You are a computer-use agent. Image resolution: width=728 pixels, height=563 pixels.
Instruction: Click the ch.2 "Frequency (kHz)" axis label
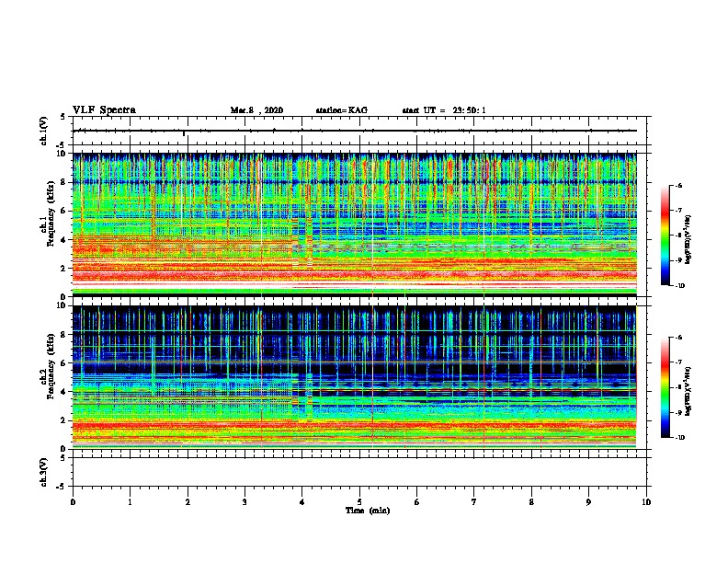tap(51, 366)
